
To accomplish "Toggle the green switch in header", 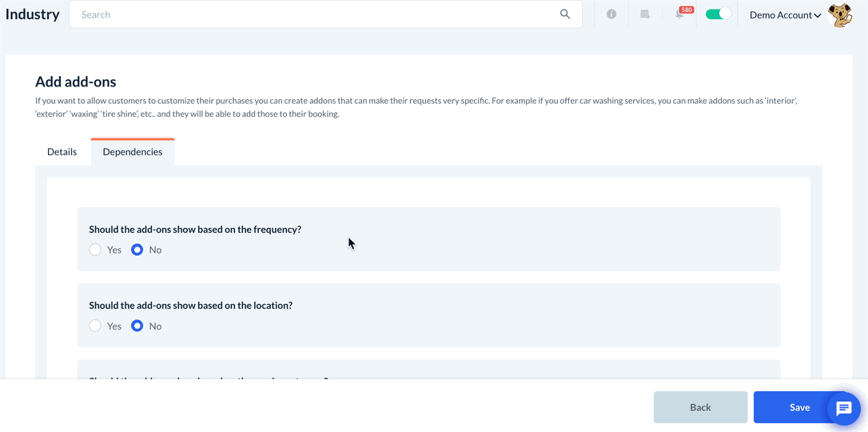I will click(x=718, y=14).
